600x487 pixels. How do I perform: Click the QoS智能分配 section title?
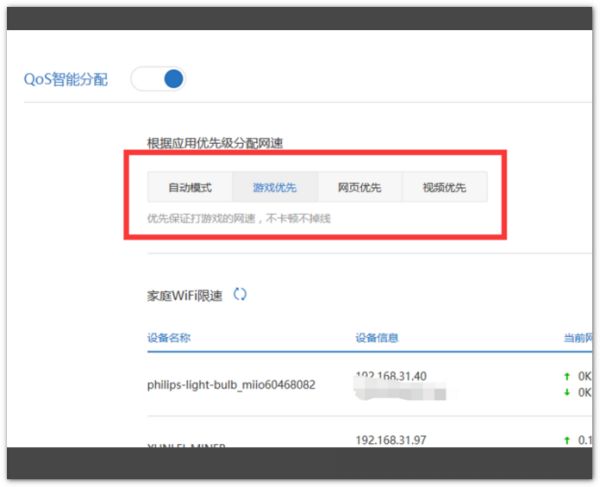tap(66, 79)
